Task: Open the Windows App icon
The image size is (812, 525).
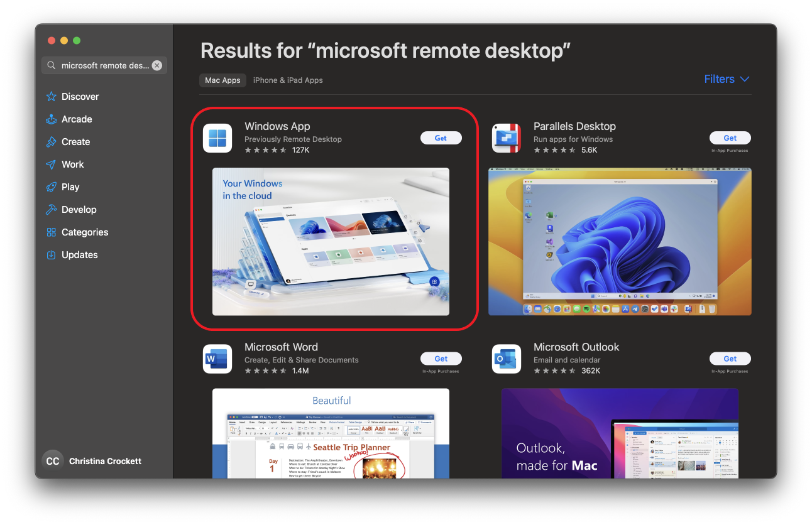Action: tap(218, 138)
